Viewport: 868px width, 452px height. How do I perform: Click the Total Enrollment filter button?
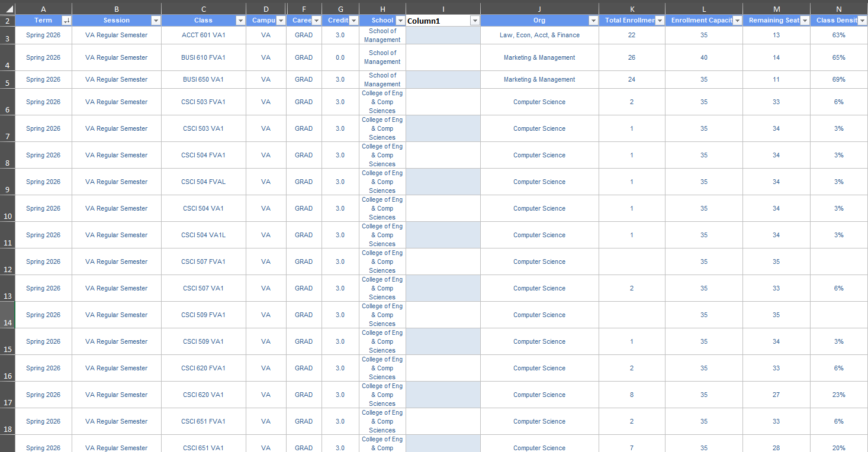click(660, 21)
